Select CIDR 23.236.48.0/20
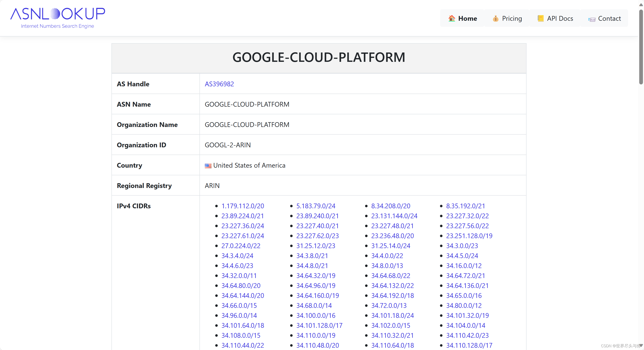This screenshot has height=350, width=644. point(392,236)
